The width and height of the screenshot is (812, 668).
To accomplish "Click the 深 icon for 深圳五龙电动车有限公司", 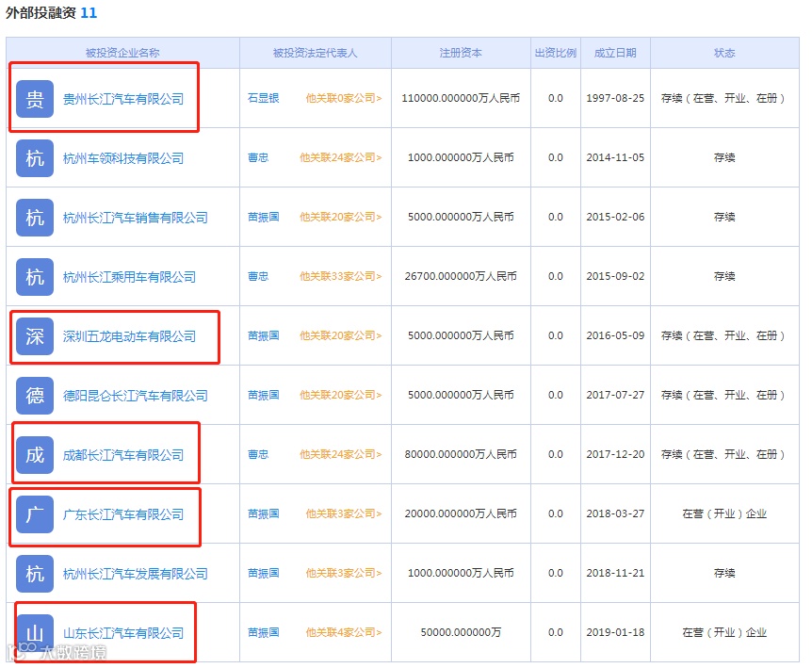I will (35, 336).
